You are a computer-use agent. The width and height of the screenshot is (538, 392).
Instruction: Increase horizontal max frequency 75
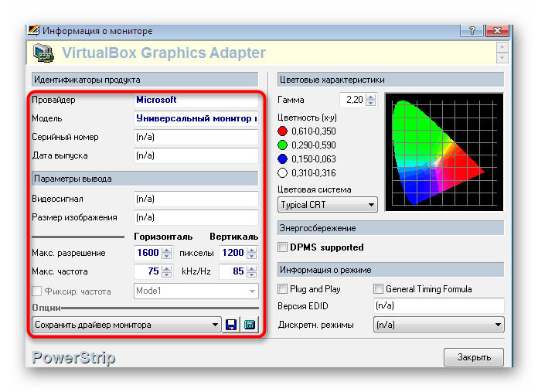click(167, 268)
